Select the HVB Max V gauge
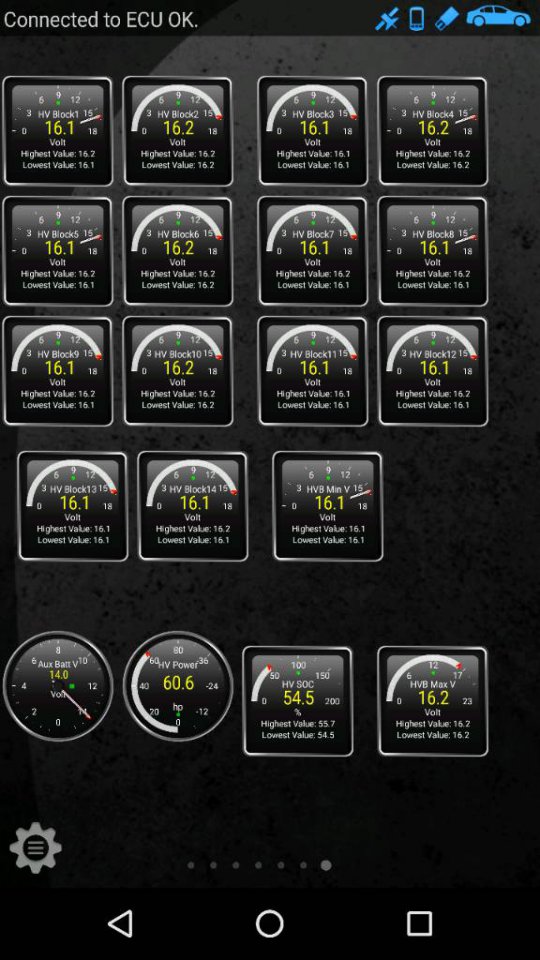 pos(433,702)
